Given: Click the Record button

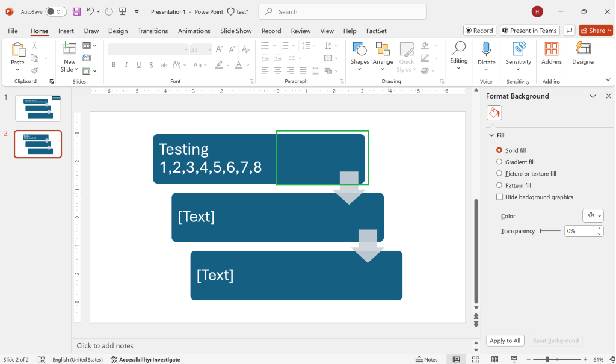Looking at the screenshot, I should point(479,31).
